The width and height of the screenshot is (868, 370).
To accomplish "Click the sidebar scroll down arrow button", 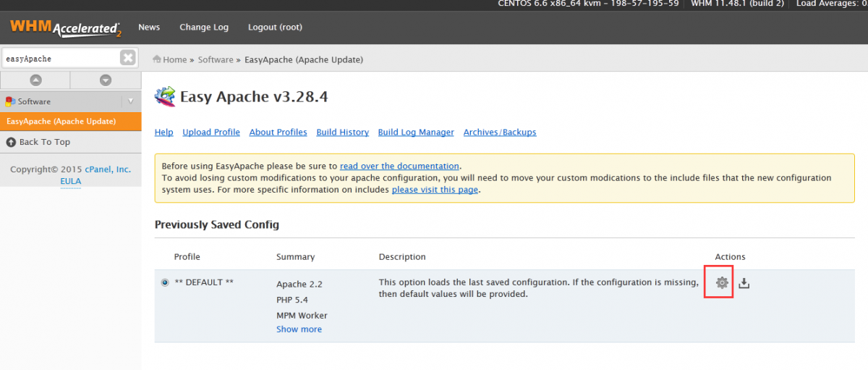I will pos(106,80).
